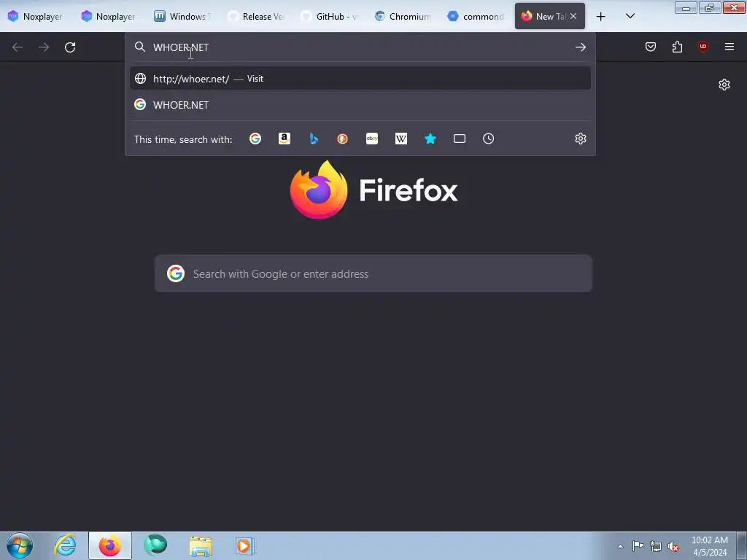Switch to the first Noxplayer tab
Screen dimensions: 747x560
pos(35,16)
